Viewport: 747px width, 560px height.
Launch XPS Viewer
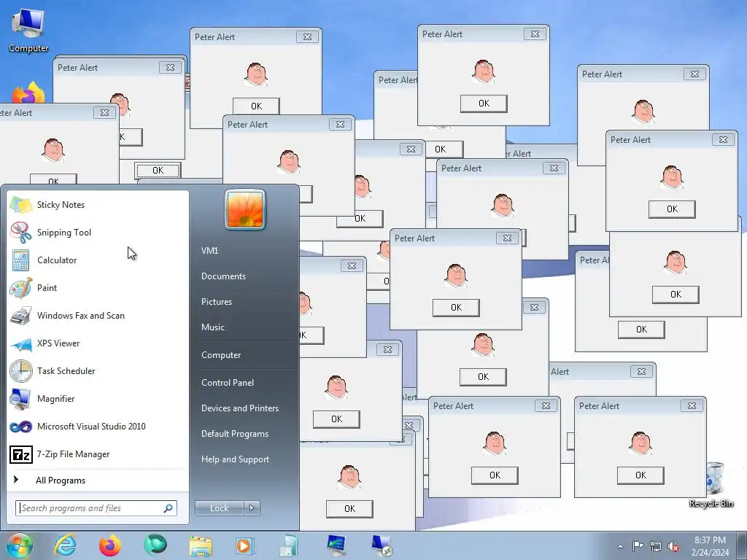[98, 343]
